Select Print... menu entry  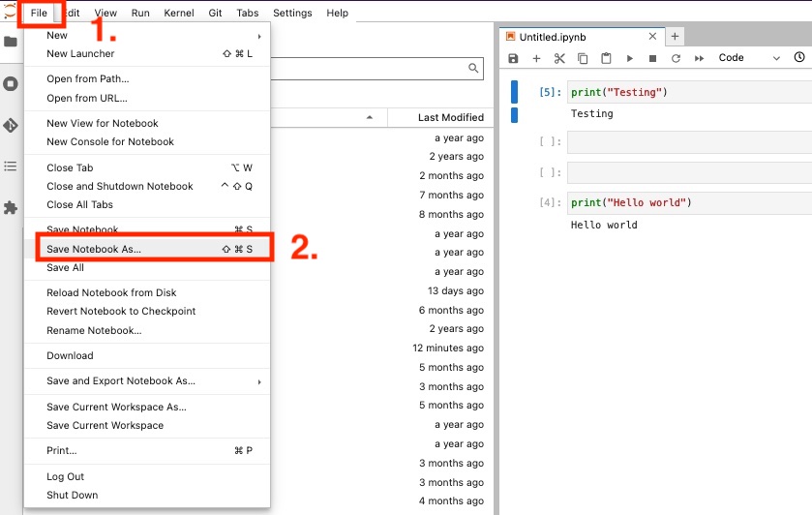tap(147, 451)
